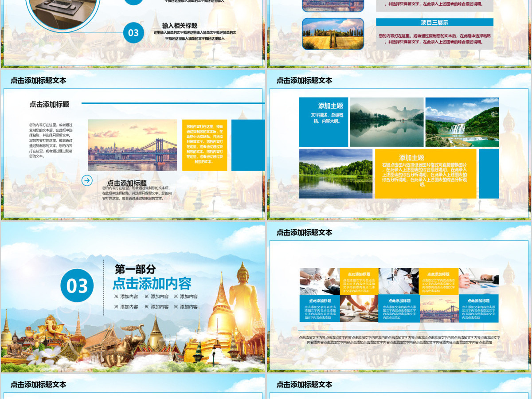Select the paragraph left of the sunset bridge photo
The height and width of the screenshot is (399, 532).
point(51,141)
